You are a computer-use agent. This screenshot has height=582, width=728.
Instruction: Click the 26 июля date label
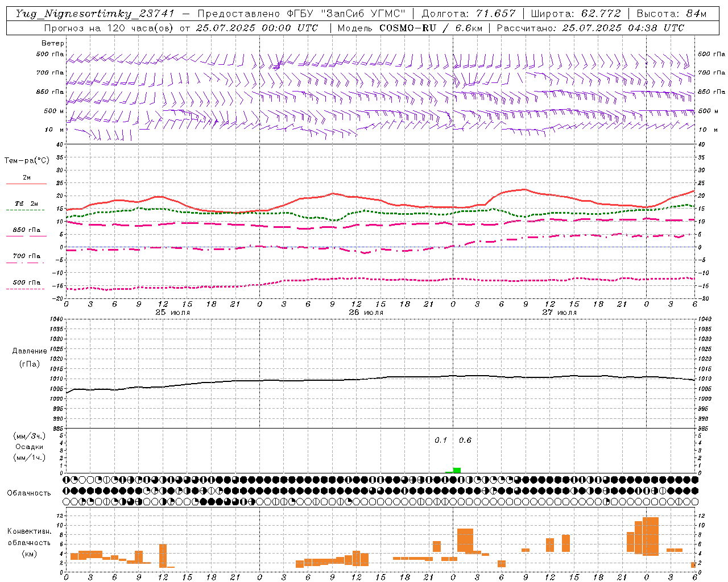click(366, 313)
